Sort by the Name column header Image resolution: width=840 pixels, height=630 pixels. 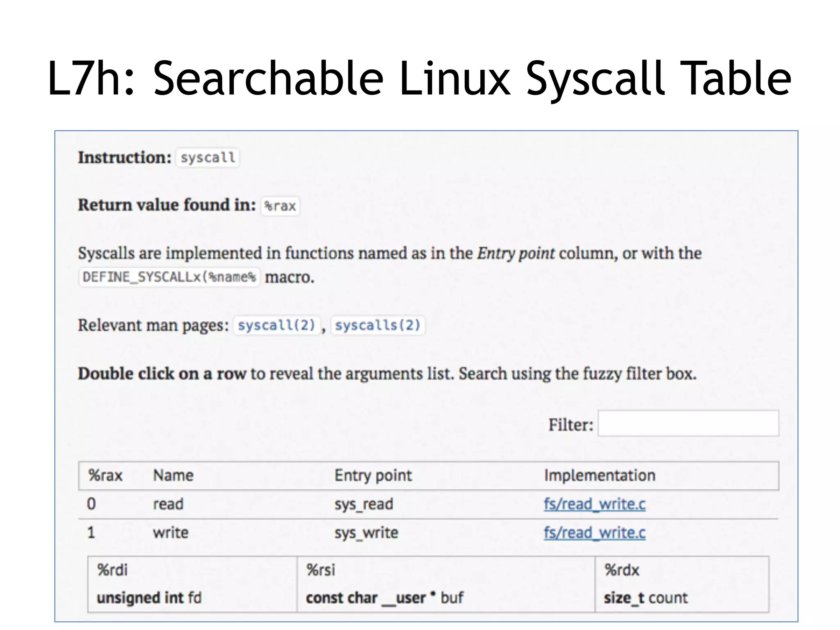point(173,475)
